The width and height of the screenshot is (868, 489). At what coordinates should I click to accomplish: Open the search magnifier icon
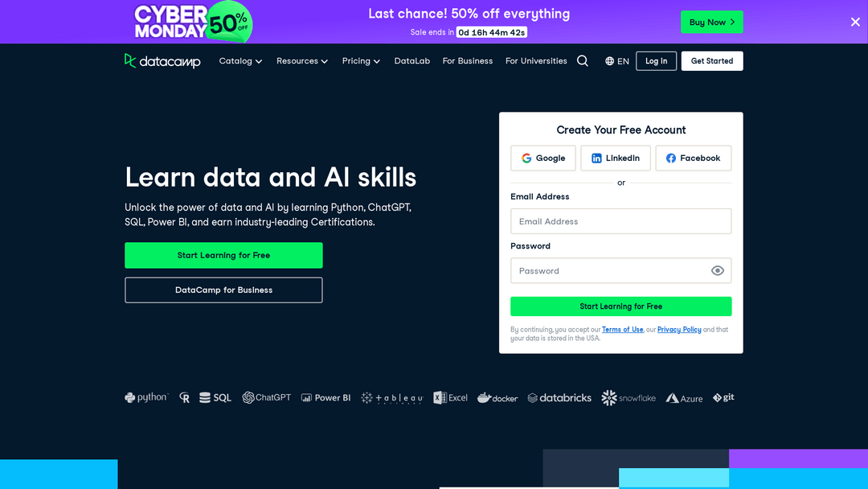(x=583, y=61)
